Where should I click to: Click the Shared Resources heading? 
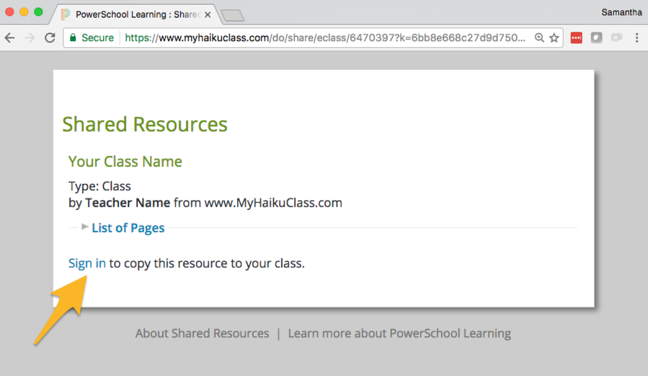click(145, 124)
